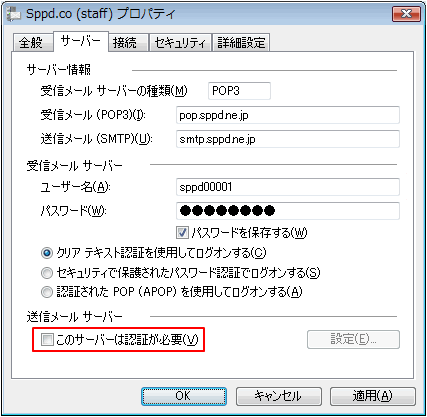Screen dimensions: 427x417
Task: Click the POP3 server type field
Action: pyautogui.click(x=239, y=91)
